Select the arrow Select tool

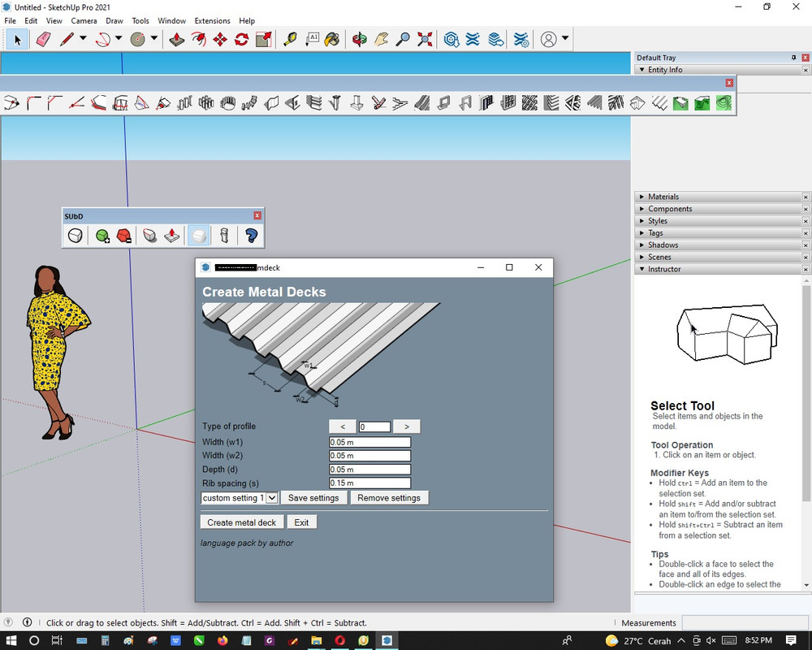[x=17, y=39]
